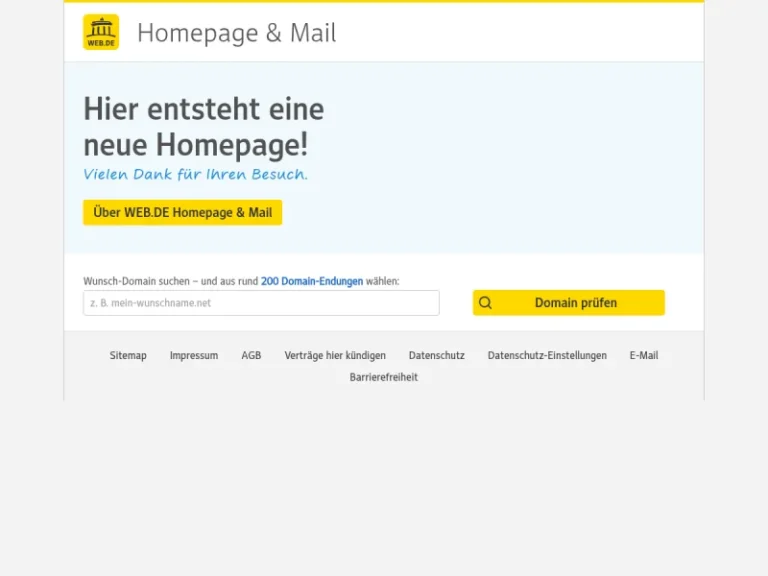Open the E-Mail footer link
The width and height of the screenshot is (768, 576).
click(x=644, y=356)
